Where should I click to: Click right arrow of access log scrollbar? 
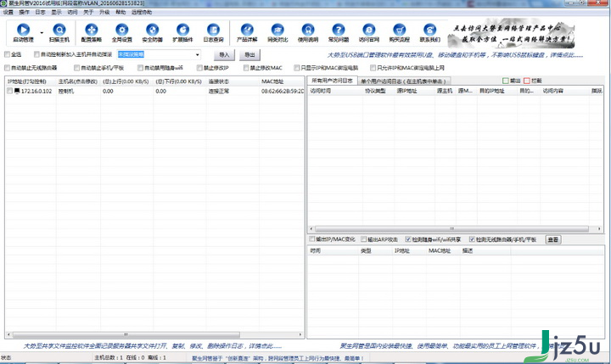[599, 229]
